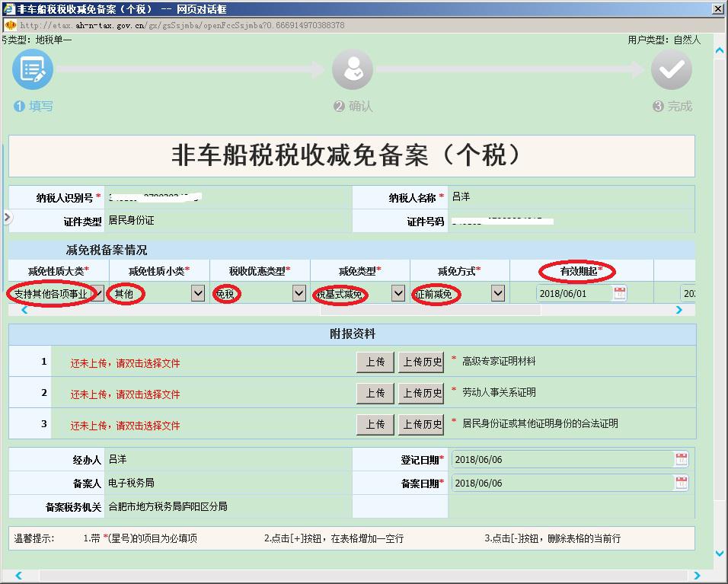Click the step 1 填写 form icon
The width and height of the screenshot is (728, 584).
point(33,69)
